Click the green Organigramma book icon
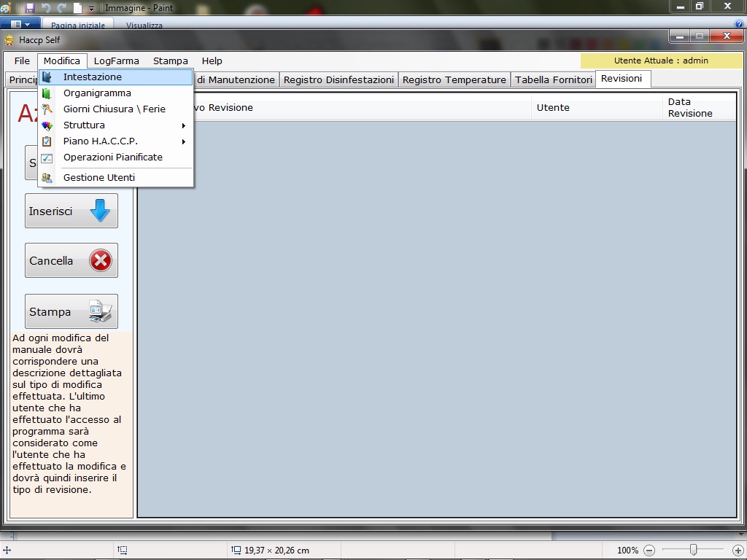Image resolution: width=747 pixels, height=560 pixels. 47,93
